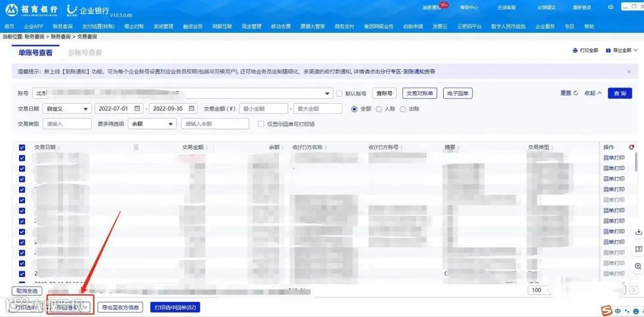The width and height of the screenshot is (644, 317).
Task: Open the 账务查询 menu
Action: [63, 26]
